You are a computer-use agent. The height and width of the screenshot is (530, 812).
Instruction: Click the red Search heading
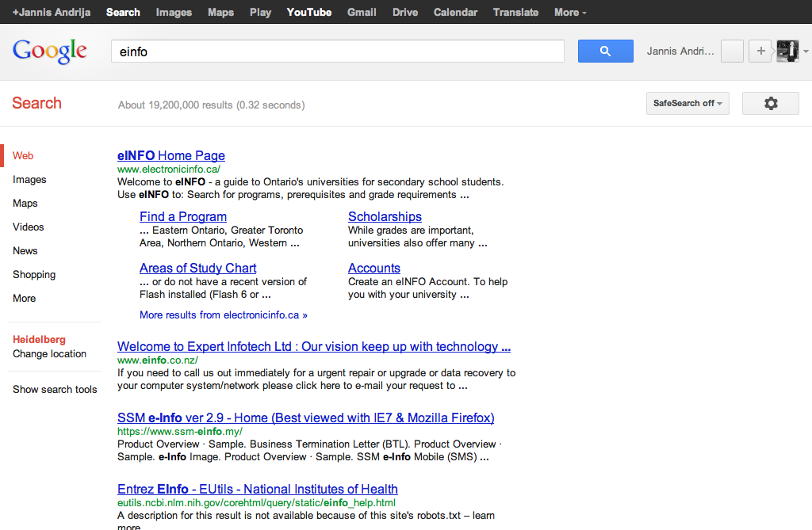[x=36, y=103]
